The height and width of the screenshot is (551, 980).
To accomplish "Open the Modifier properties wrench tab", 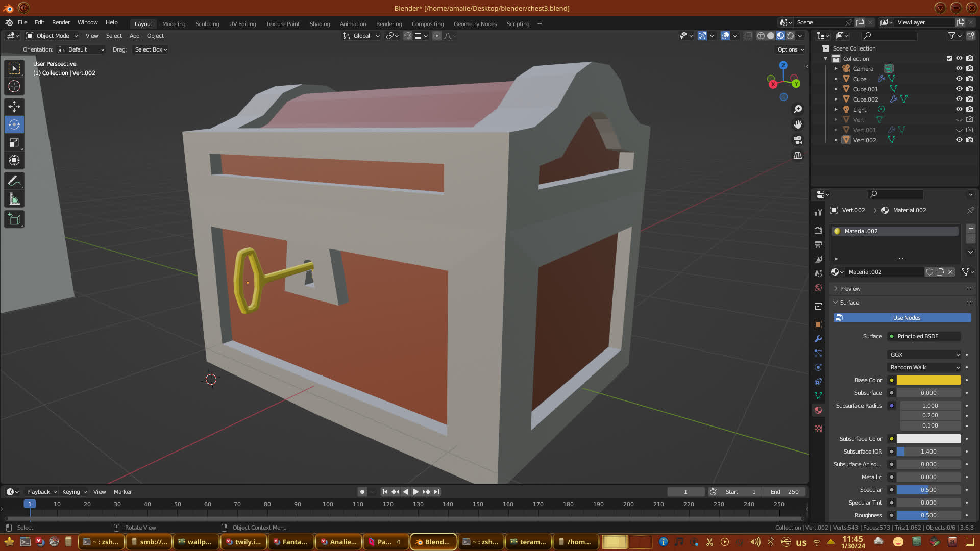I will (818, 339).
